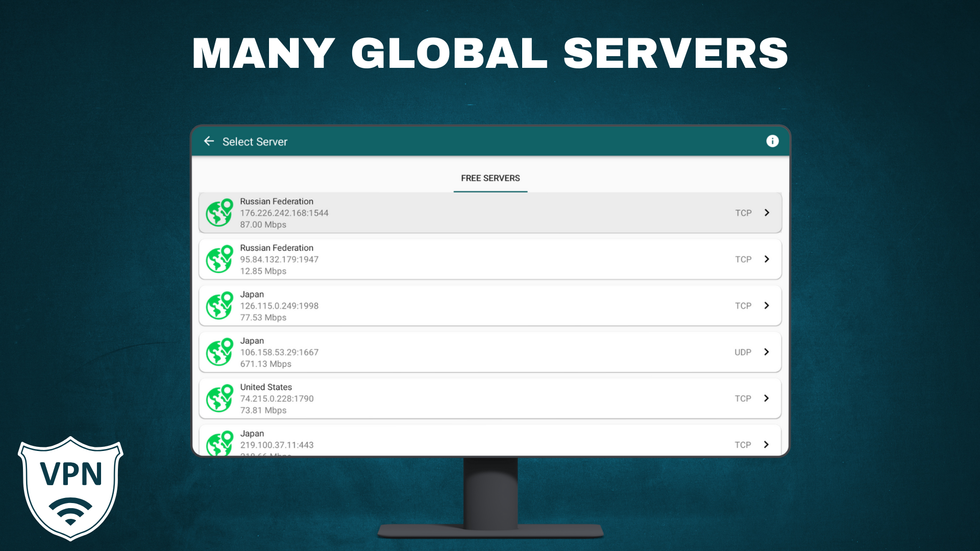The width and height of the screenshot is (980, 551).
Task: Open the chevron for the United States server
Action: [767, 398]
